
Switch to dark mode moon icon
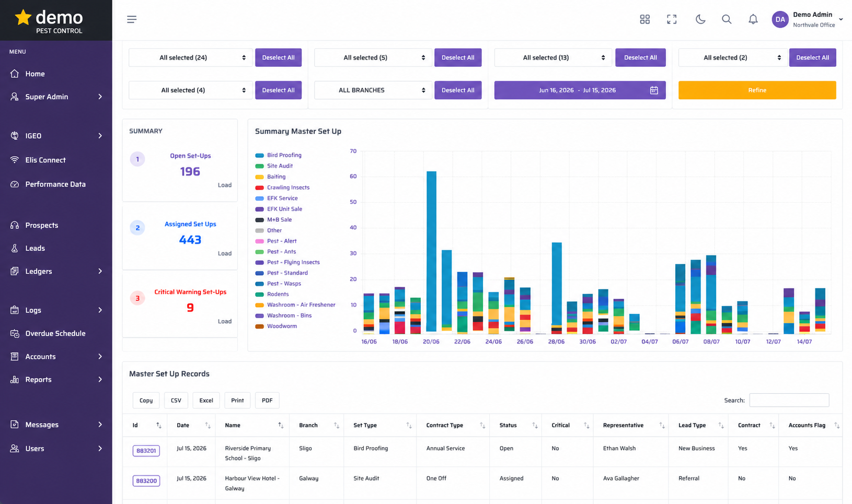(700, 19)
